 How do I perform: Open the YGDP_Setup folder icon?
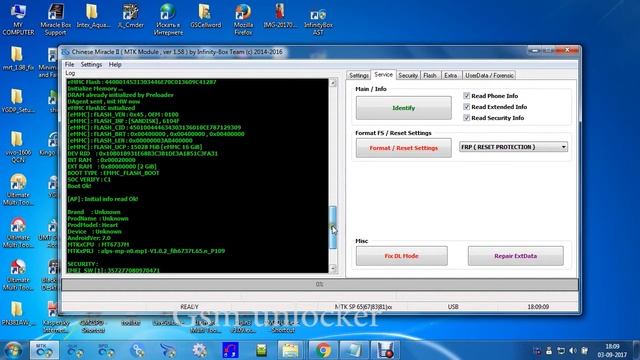click(18, 101)
